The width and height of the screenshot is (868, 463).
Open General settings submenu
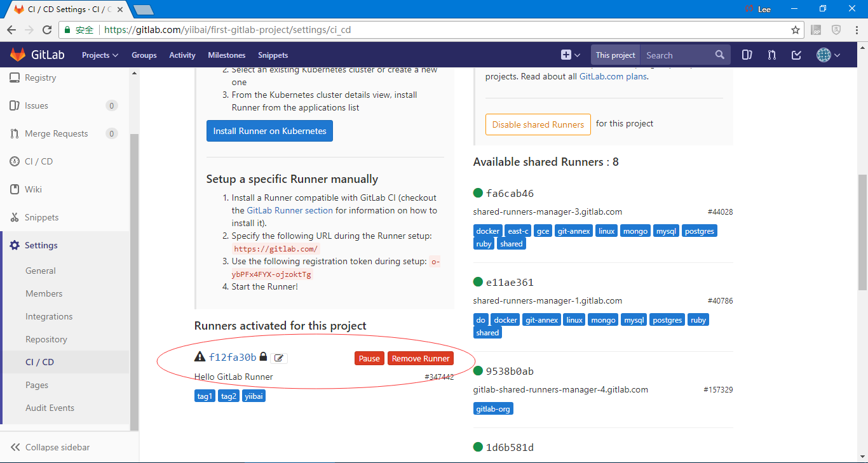[41, 271]
